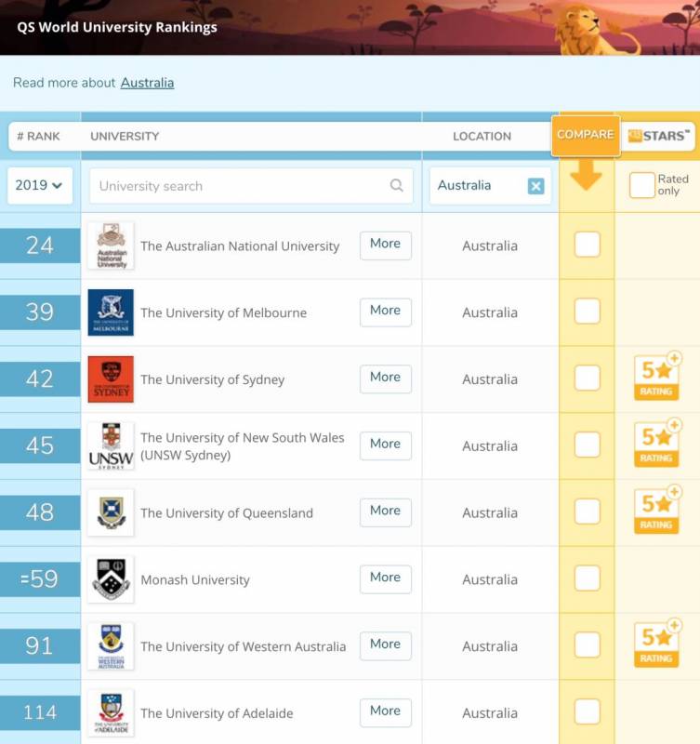Open the 2019 year dropdown

pyautogui.click(x=40, y=186)
